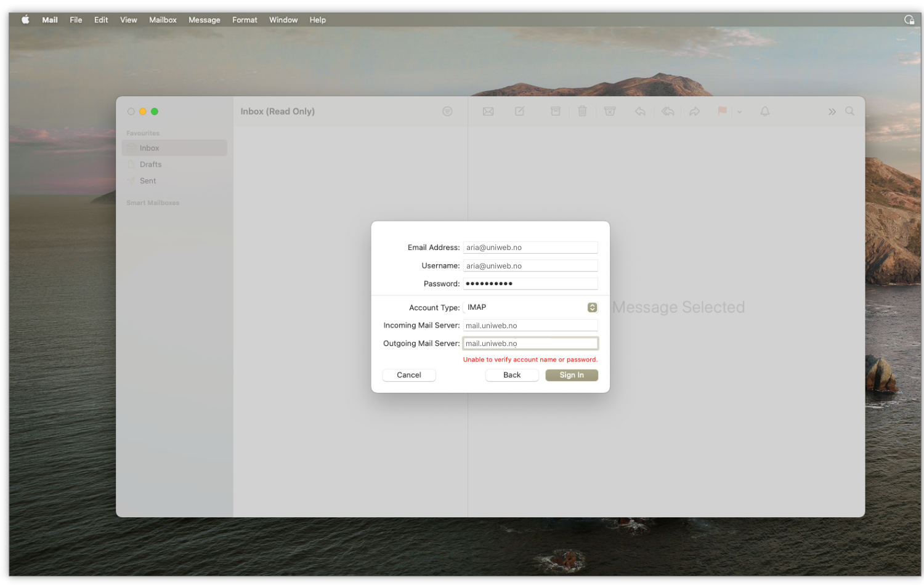Viewport: 924px width, 585px height.
Task: Zoom the Mail window with green button
Action: [155, 111]
